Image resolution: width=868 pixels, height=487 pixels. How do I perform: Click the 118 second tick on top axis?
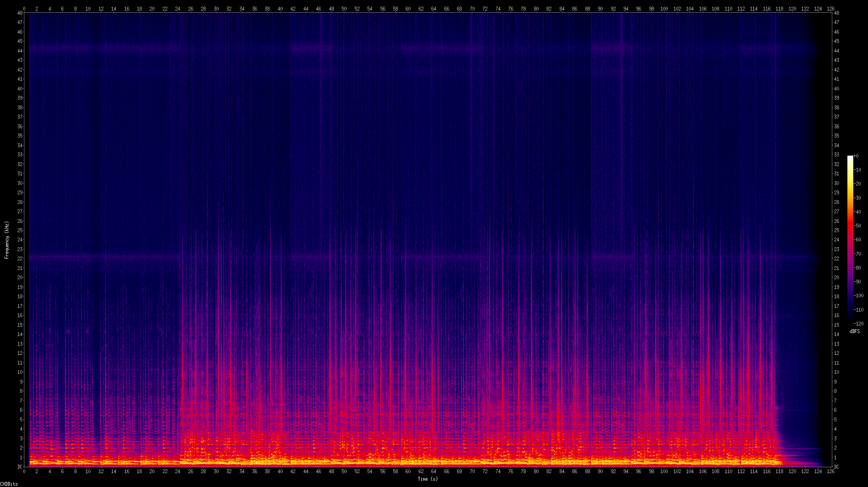(x=779, y=8)
